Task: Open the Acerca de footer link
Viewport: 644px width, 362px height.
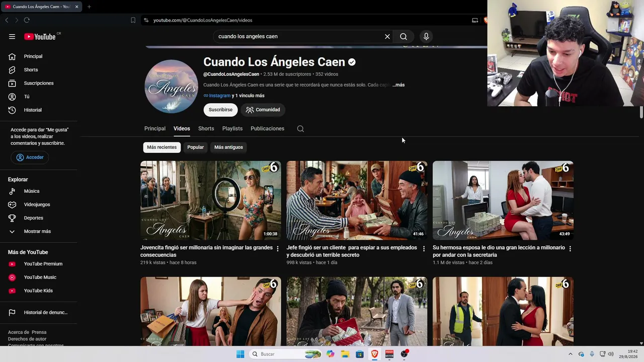Action: coord(18,332)
